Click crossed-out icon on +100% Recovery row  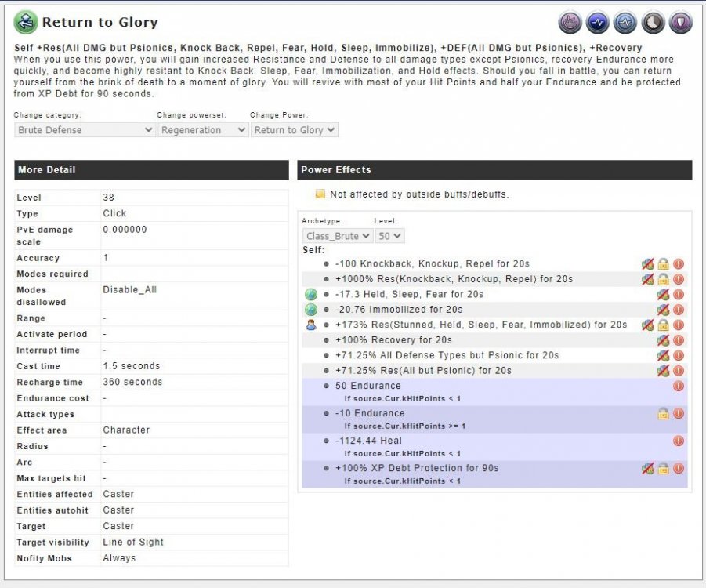[663, 340]
